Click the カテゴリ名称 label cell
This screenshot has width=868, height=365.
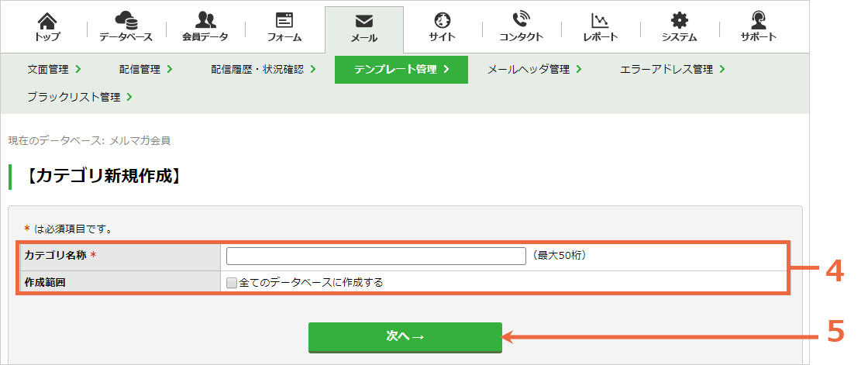click(120, 256)
